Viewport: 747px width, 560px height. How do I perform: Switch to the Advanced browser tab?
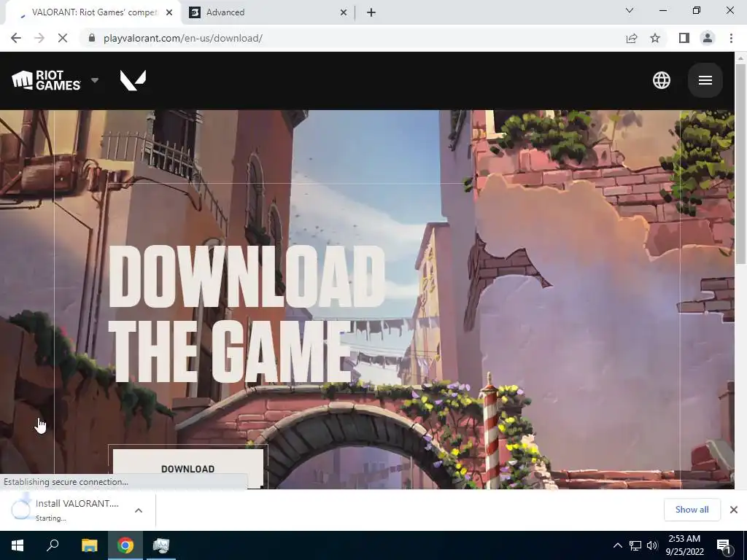click(267, 12)
